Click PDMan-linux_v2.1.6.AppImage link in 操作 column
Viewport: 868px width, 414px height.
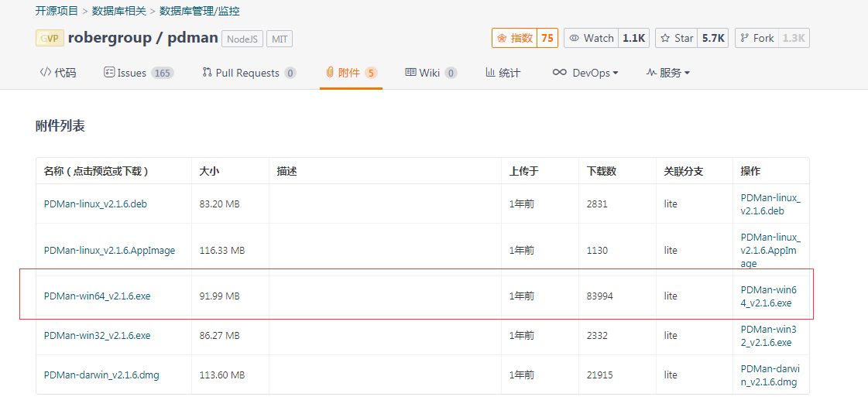(770, 250)
